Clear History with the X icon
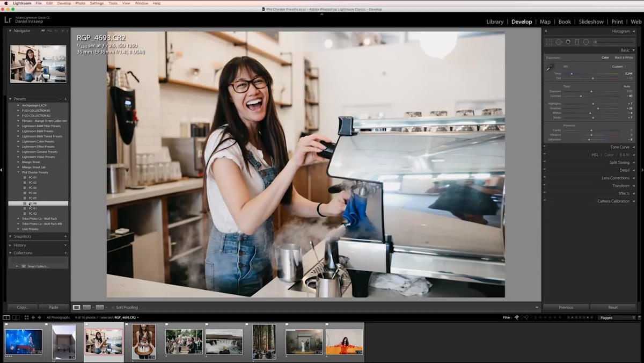The height and width of the screenshot is (363, 644). tap(66, 245)
